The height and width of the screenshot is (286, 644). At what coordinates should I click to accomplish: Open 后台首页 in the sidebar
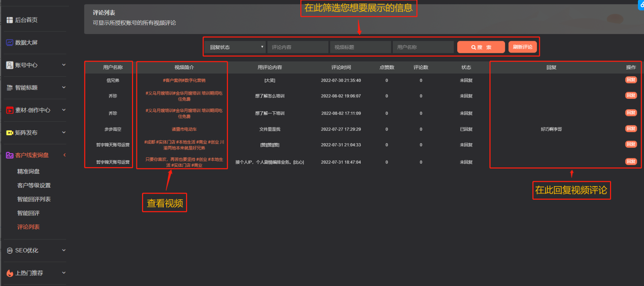26,20
